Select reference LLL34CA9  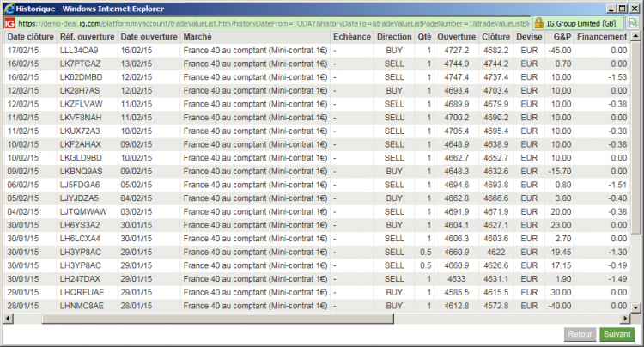coord(79,51)
